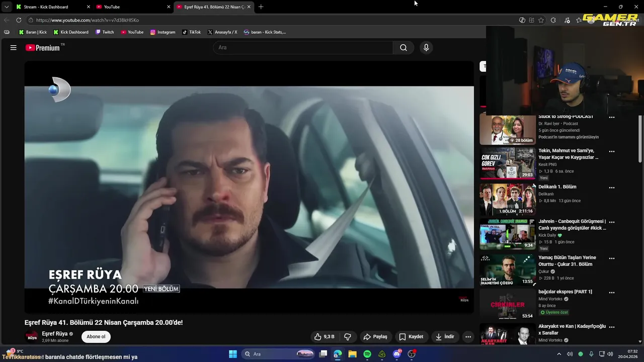Add this page to favorites star

[541, 20]
